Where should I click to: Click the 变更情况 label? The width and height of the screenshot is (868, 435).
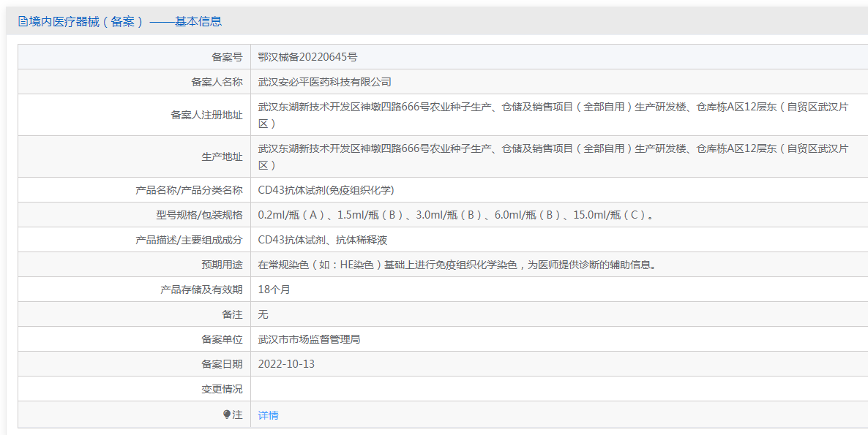pos(222,389)
